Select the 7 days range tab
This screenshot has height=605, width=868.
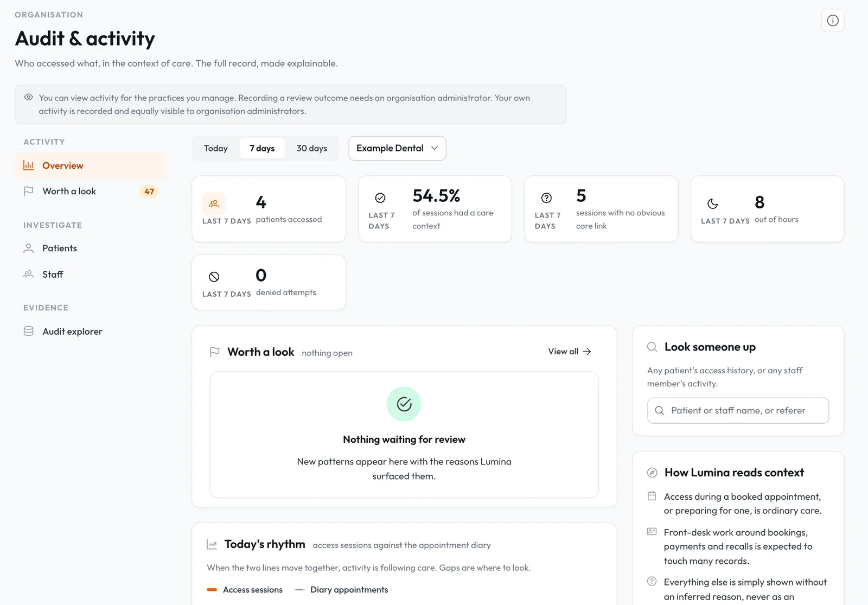point(262,148)
